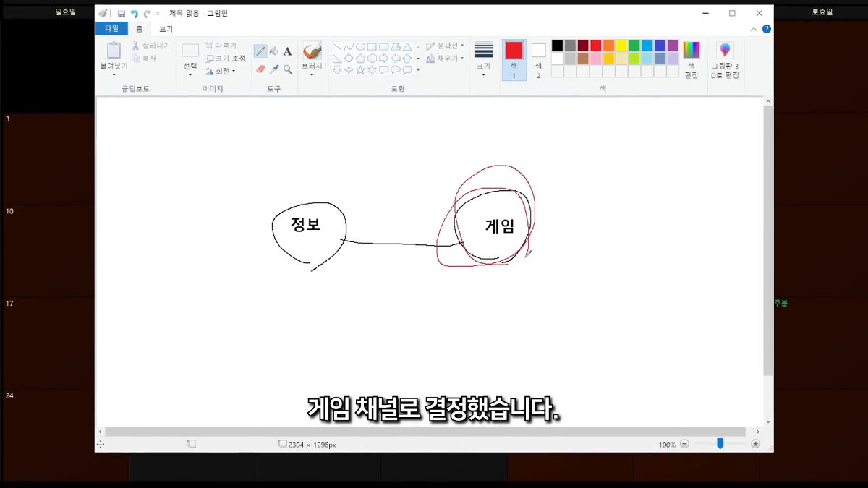Open the 회전 (Rotate) dropdown
The height and width of the screenshot is (488, 868).
(x=221, y=71)
